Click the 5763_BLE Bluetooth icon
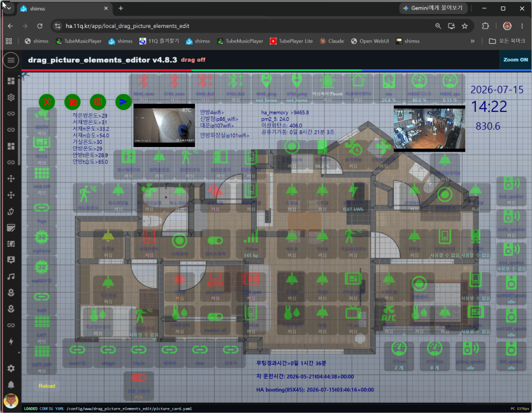 [x=236, y=81]
